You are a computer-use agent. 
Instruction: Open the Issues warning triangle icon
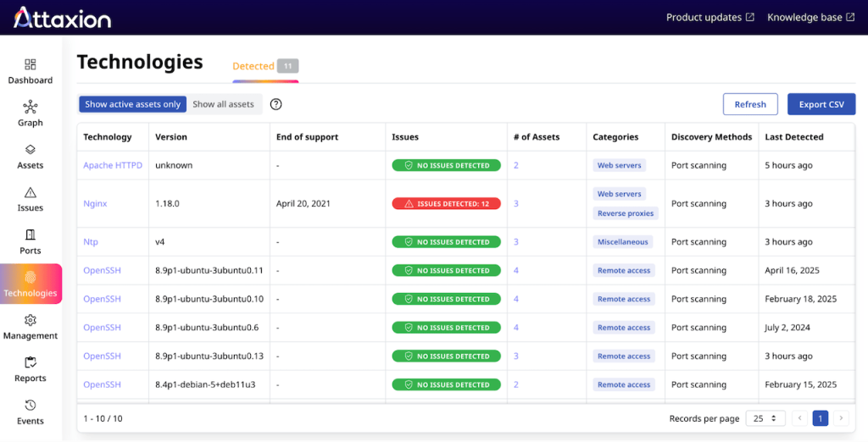(x=30, y=192)
